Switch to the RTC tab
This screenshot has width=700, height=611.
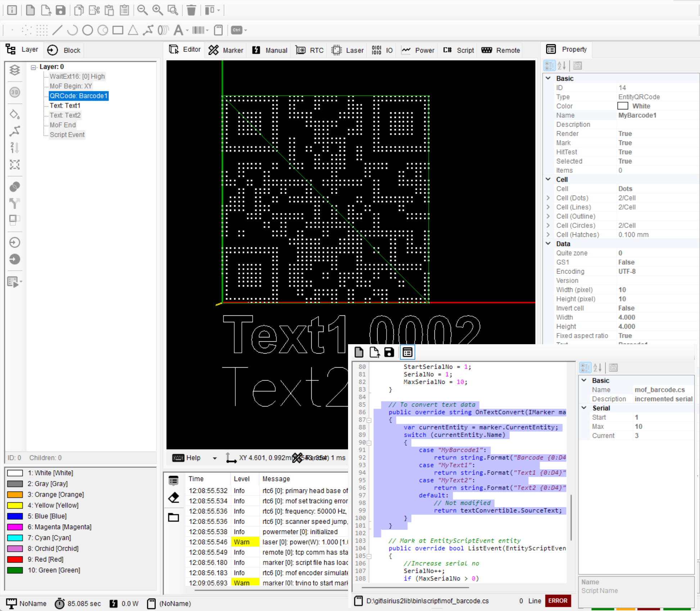tap(310, 50)
